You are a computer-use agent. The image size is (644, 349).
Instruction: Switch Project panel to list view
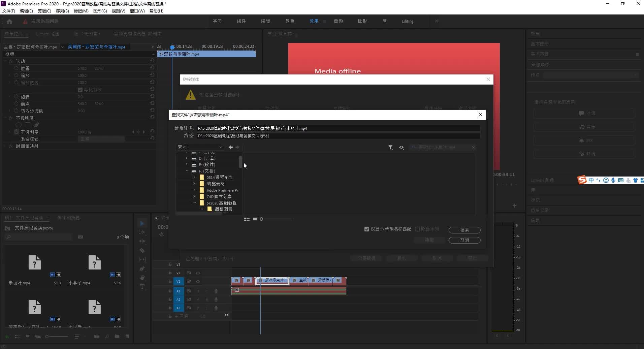pos(18,336)
